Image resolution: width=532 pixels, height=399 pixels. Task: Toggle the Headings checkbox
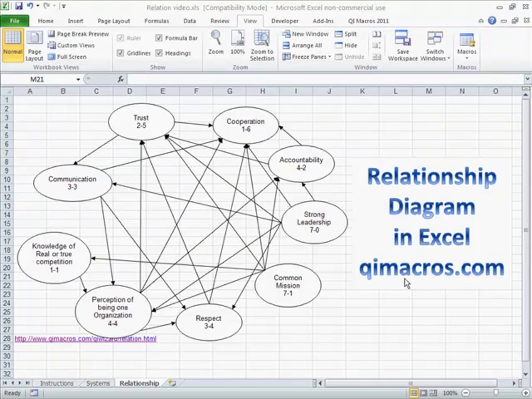(159, 53)
